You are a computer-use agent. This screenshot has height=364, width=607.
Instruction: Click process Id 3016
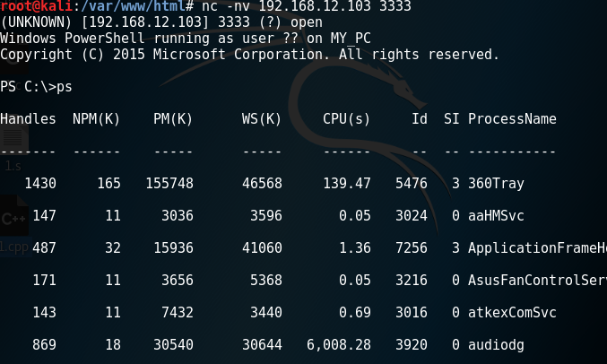click(x=412, y=313)
